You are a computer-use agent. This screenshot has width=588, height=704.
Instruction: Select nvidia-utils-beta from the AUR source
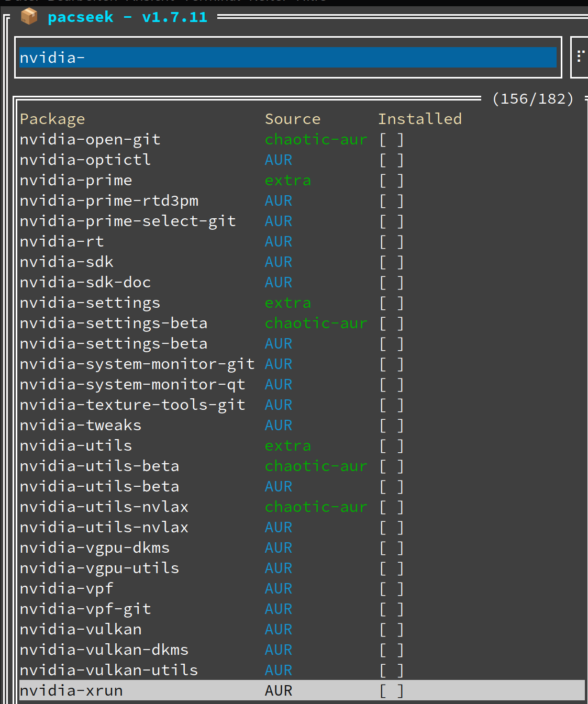99,487
